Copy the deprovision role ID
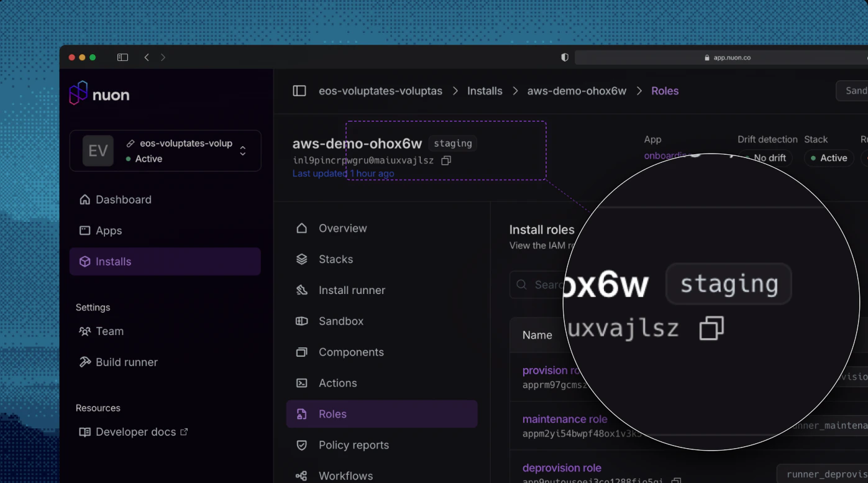Screen dimensions: 868x483 (677, 481)
